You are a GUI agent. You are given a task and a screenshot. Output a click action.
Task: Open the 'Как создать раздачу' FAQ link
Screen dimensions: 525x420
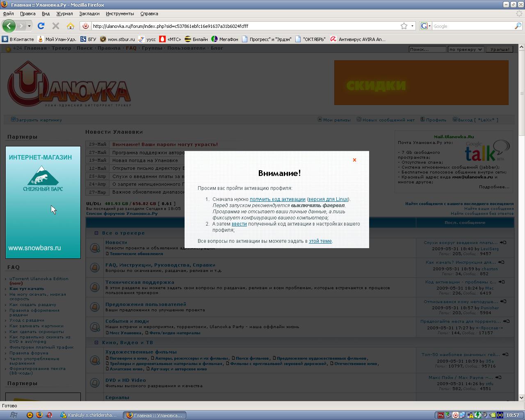33,305
